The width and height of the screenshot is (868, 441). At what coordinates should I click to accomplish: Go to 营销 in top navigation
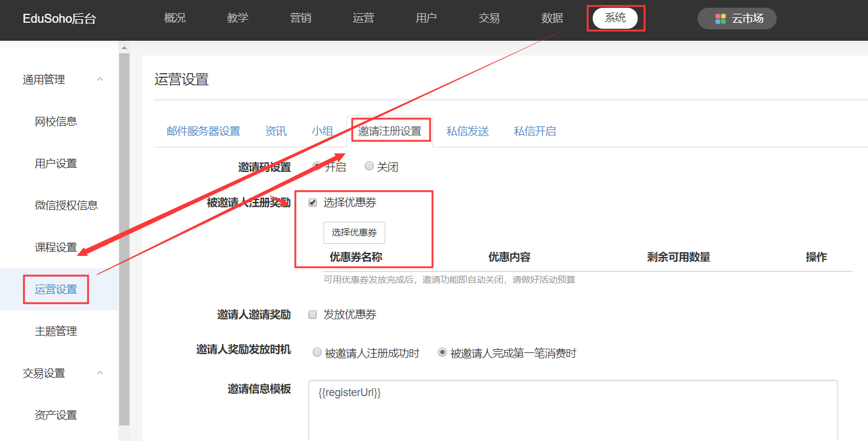tap(300, 18)
